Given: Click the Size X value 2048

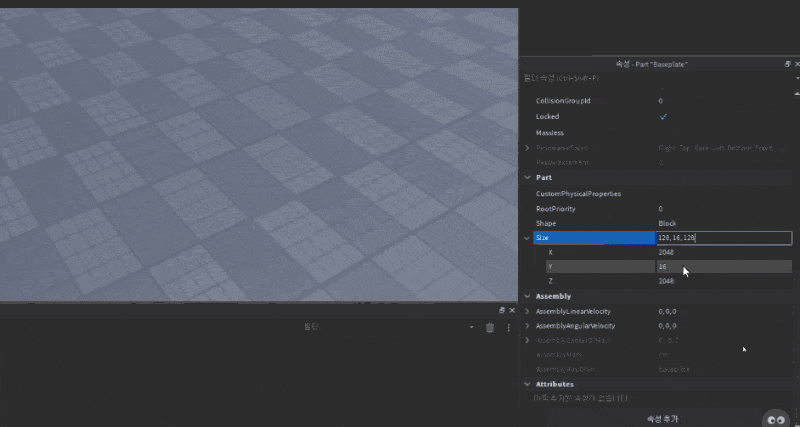Looking at the screenshot, I should point(667,253).
